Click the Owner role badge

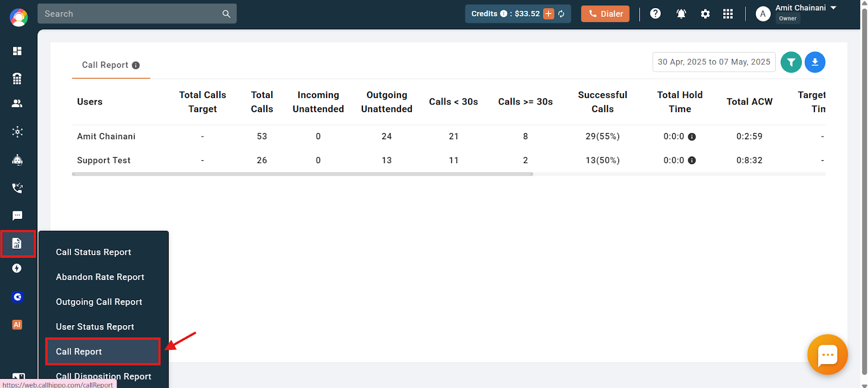[788, 18]
